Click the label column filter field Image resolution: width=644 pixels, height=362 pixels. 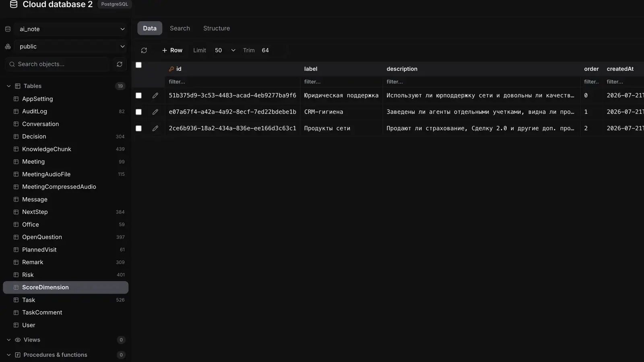341,82
